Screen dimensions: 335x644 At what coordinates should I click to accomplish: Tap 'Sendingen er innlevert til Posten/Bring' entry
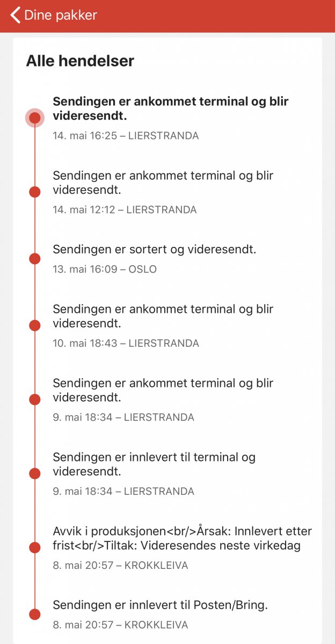(160, 605)
